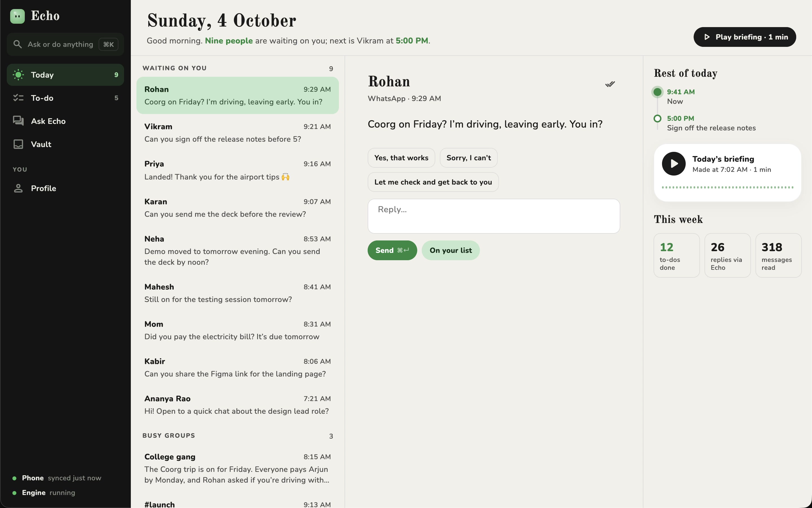The width and height of the screenshot is (812, 508).
Task: Click the Profile person icon
Action: 18,188
